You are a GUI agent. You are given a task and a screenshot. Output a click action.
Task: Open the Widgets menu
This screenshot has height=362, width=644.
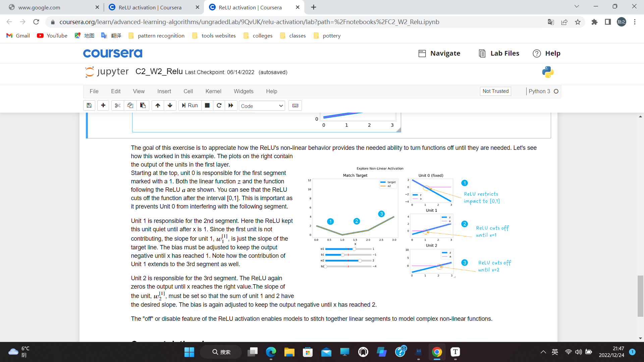coord(244,91)
